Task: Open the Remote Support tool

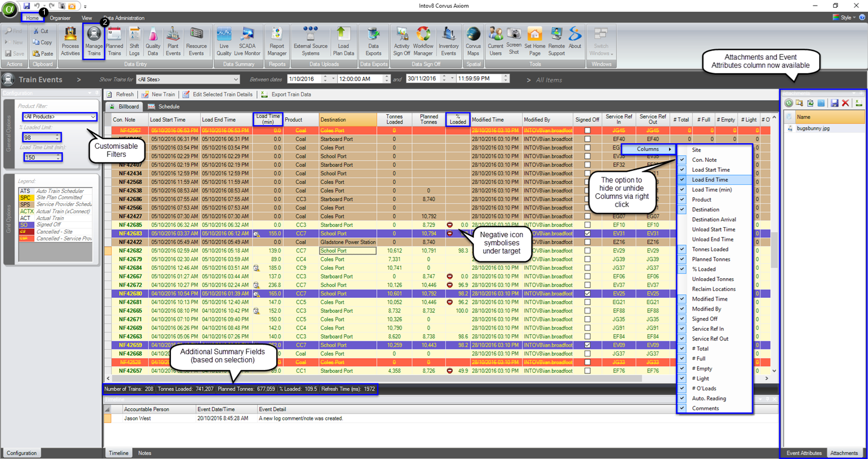Action: click(556, 42)
